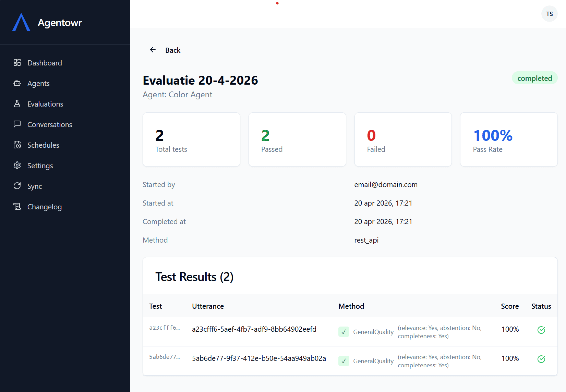
Task: Click the Score column header
Action: [x=510, y=306]
